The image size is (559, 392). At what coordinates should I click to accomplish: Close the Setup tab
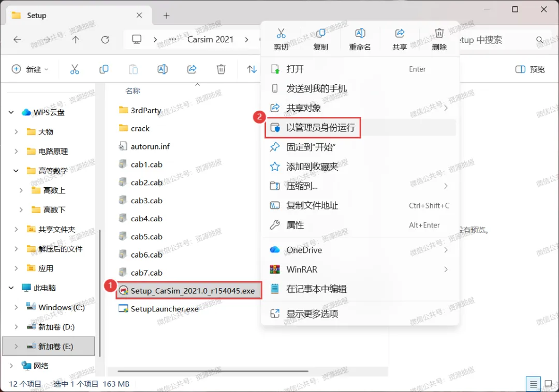139,16
